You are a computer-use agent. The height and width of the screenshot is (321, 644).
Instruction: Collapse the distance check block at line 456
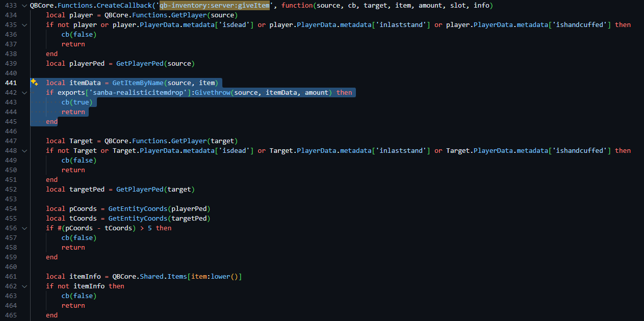[x=24, y=228]
